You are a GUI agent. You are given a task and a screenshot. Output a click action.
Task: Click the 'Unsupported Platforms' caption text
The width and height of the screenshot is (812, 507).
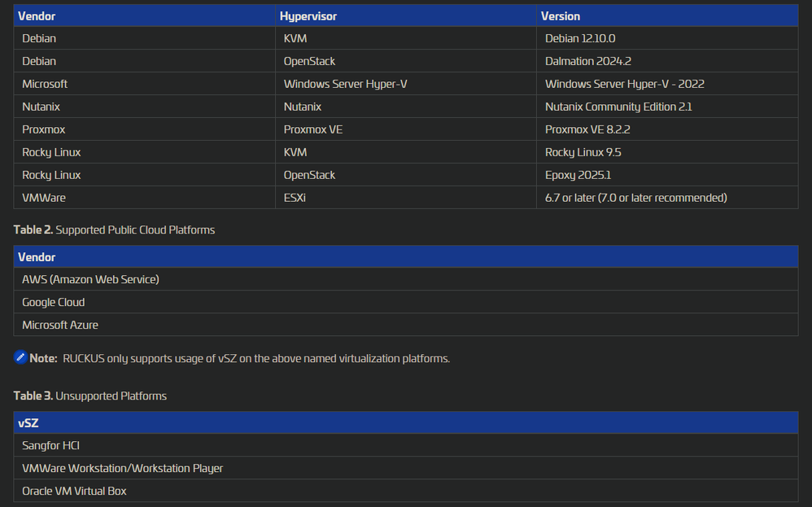tap(111, 396)
